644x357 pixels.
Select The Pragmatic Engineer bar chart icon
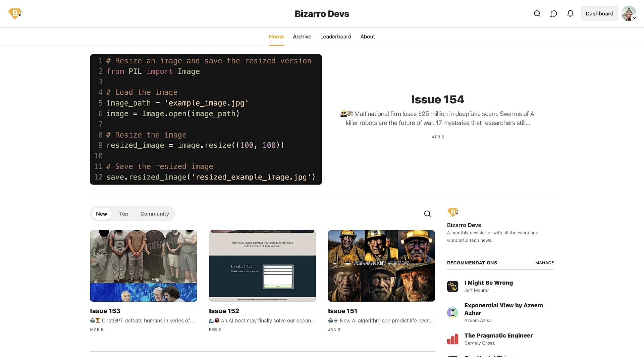click(452, 339)
